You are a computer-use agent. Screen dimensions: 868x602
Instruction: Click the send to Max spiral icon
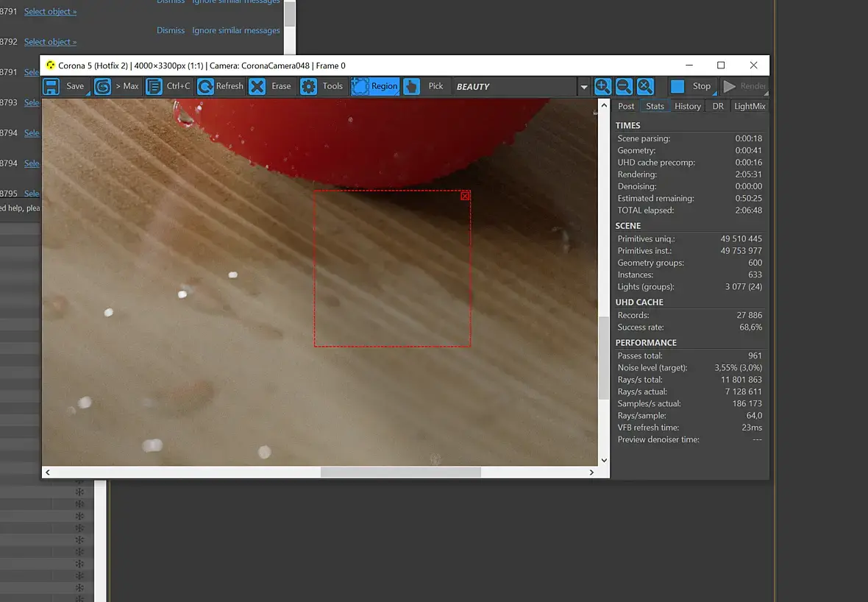pyautogui.click(x=102, y=86)
